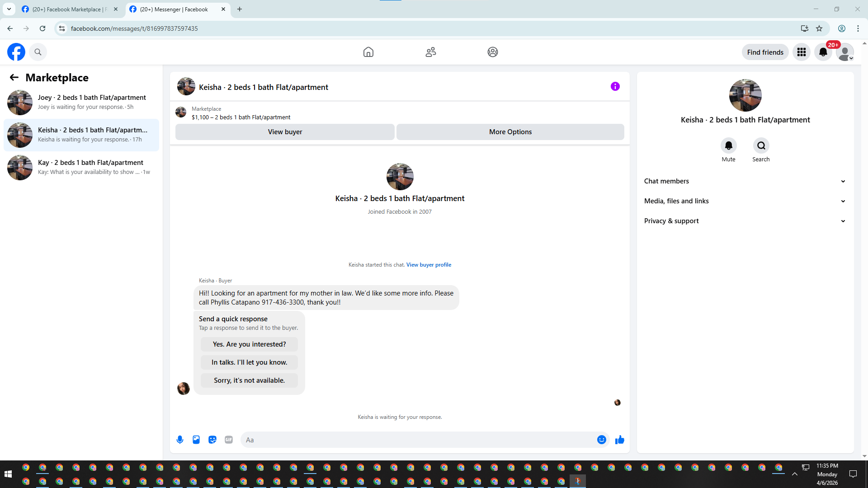Expand the Media, files and links section

(x=745, y=201)
